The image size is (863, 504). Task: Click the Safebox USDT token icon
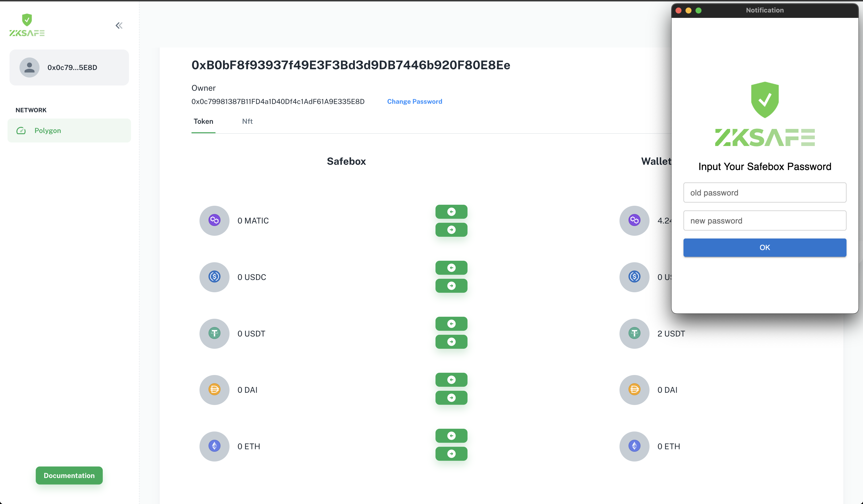tap(214, 333)
